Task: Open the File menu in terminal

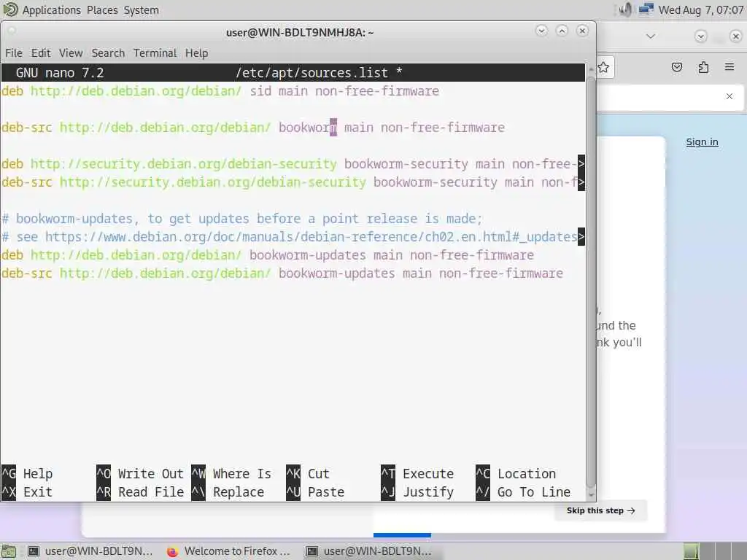Action: pos(14,52)
